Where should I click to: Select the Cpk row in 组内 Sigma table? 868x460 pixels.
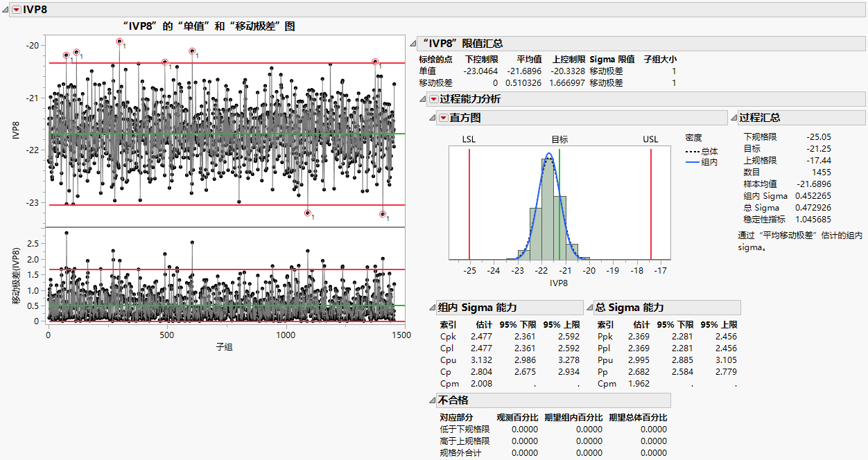448,337
